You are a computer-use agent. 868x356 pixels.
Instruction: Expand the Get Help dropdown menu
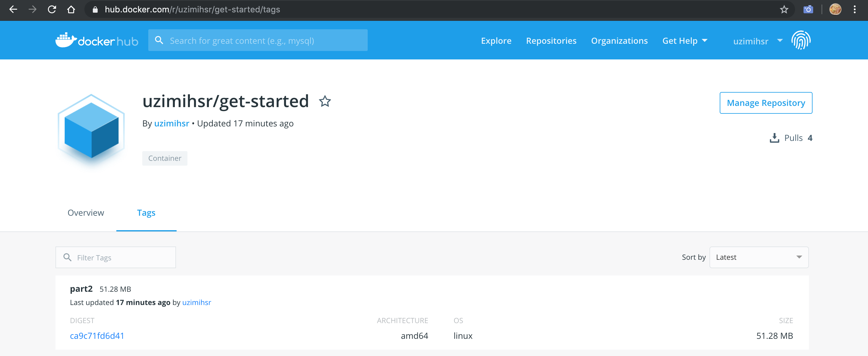coord(685,41)
